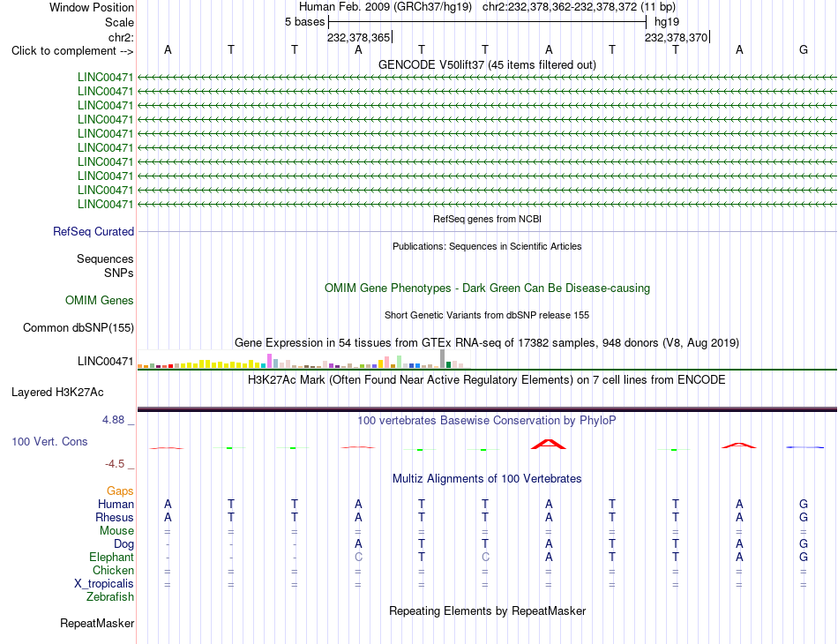Click the G base in the Rhesus alignment row
Image resolution: width=838 pixels, height=644 pixels.
(804, 517)
